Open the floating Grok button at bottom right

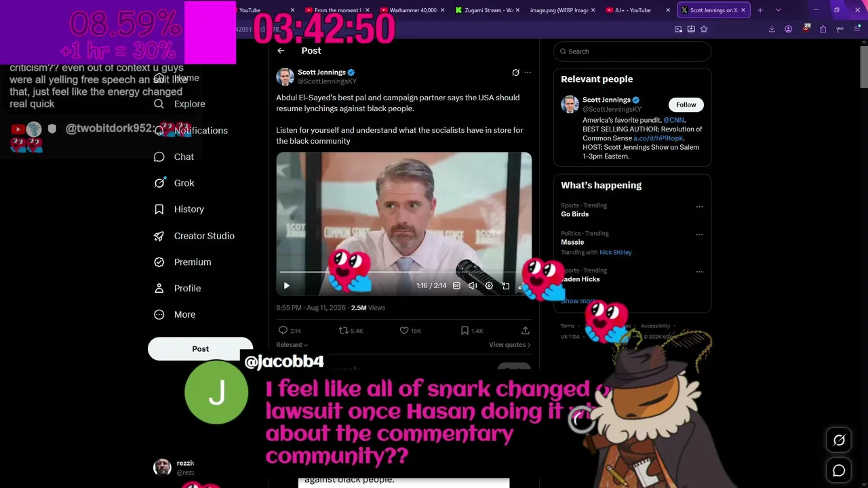(839, 441)
